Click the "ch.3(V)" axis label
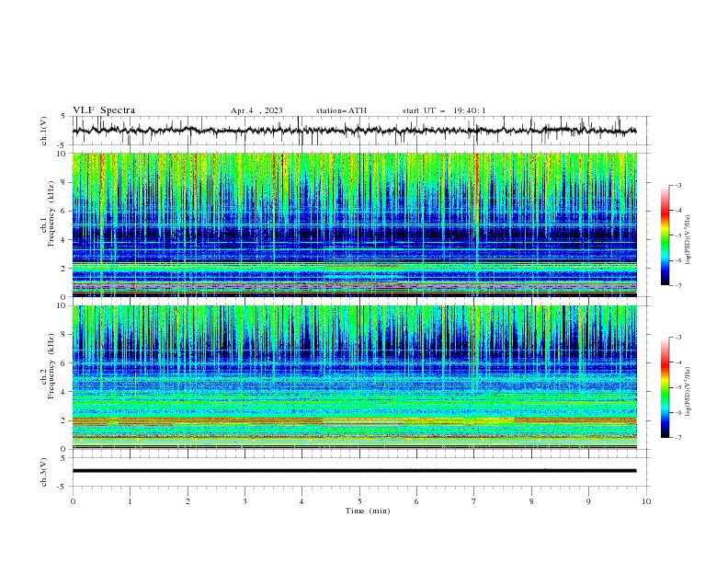Viewport: 728px width, 563px height. point(44,472)
